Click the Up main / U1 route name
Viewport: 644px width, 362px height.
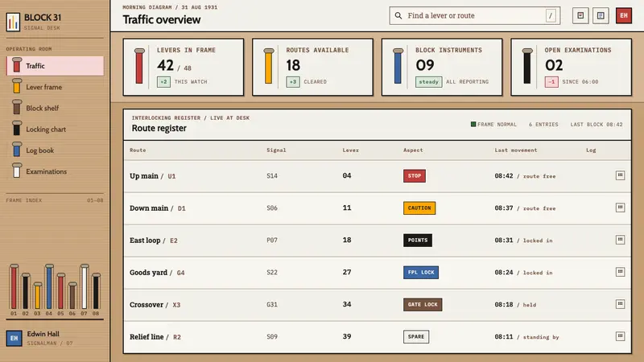pyautogui.click(x=153, y=175)
